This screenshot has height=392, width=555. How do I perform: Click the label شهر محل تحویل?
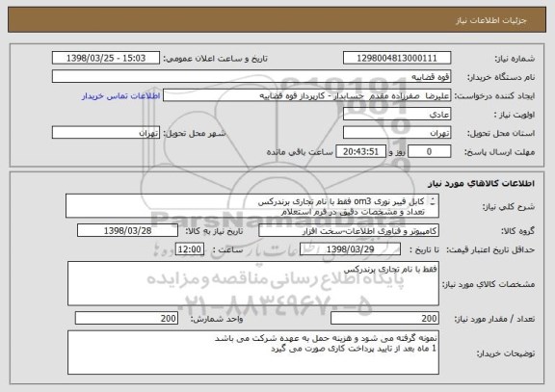tap(195, 133)
